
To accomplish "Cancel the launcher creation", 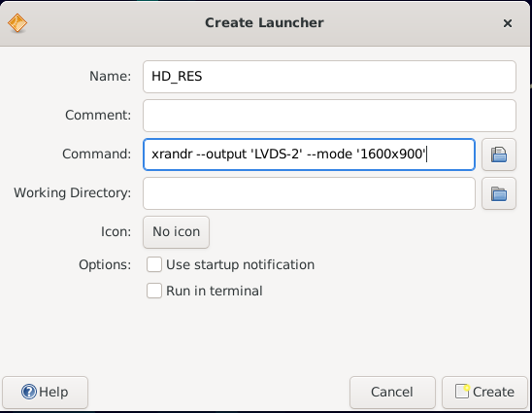I will pos(392,393).
